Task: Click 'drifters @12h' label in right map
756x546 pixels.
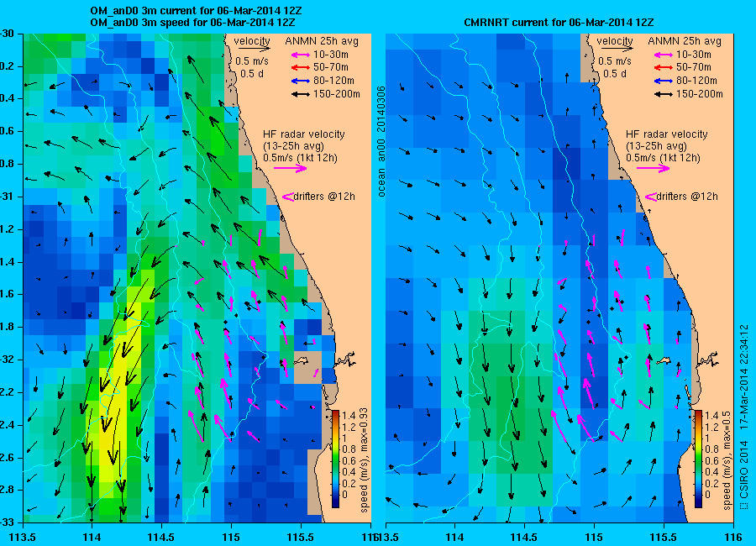Action: [x=687, y=197]
